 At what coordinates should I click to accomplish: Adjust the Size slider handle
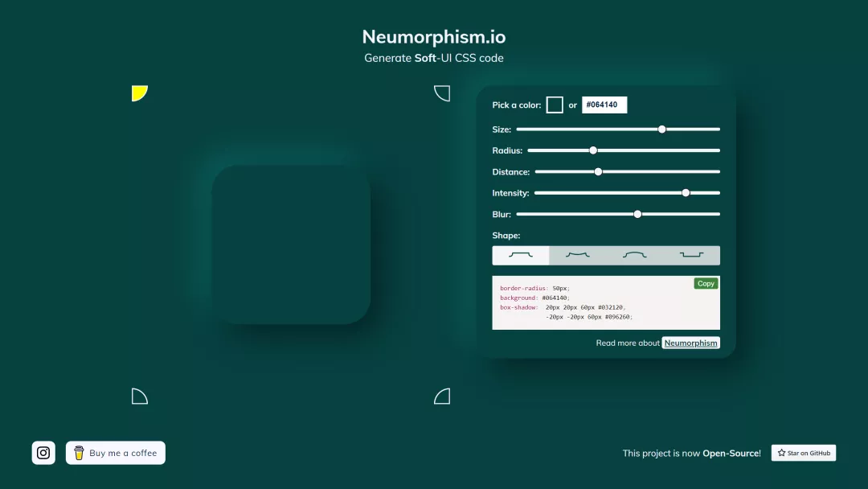pos(661,129)
